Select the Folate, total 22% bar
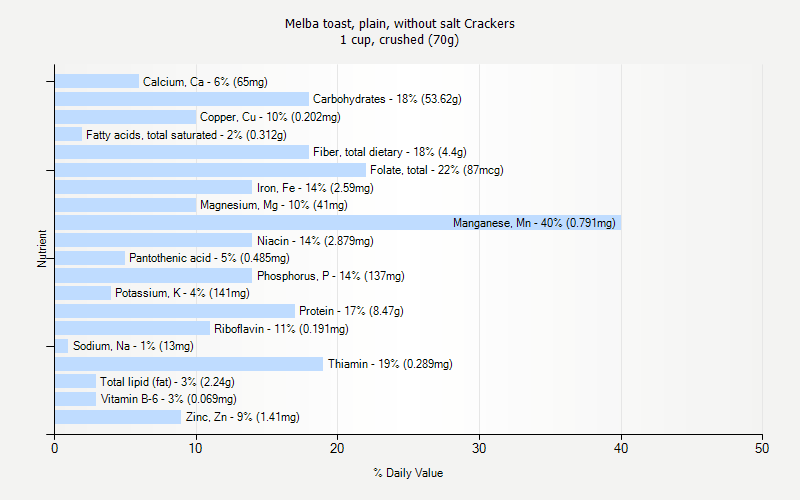The height and width of the screenshot is (500, 800). pyautogui.click(x=210, y=170)
